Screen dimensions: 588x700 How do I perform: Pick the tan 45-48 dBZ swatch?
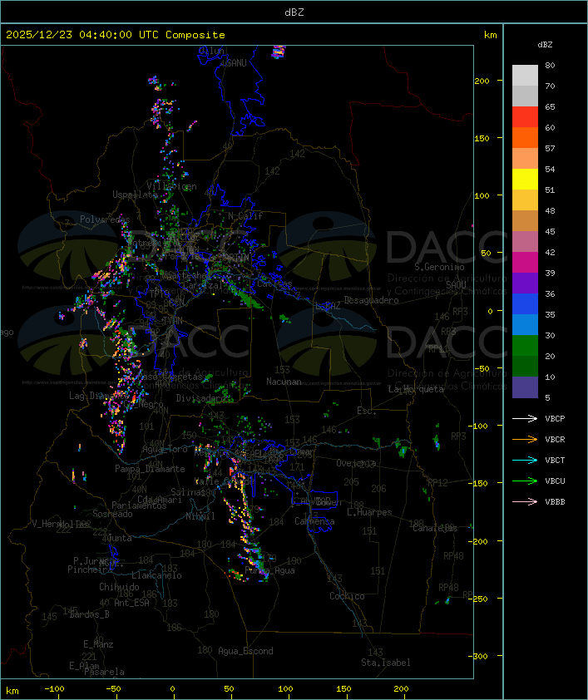(525, 220)
